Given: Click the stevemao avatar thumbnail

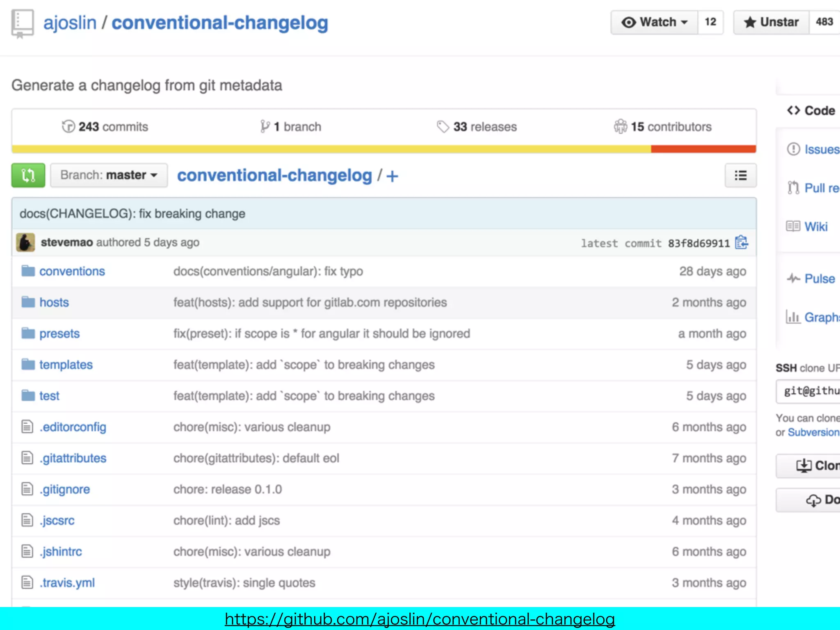Looking at the screenshot, I should point(25,242).
